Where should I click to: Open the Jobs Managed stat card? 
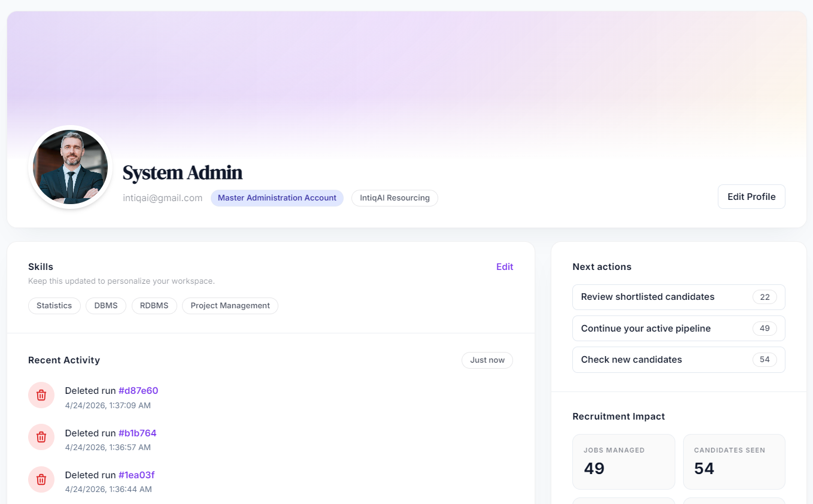[x=624, y=462]
